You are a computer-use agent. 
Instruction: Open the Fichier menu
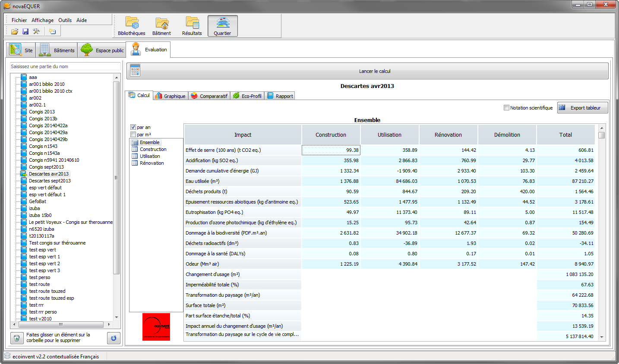[x=19, y=20]
